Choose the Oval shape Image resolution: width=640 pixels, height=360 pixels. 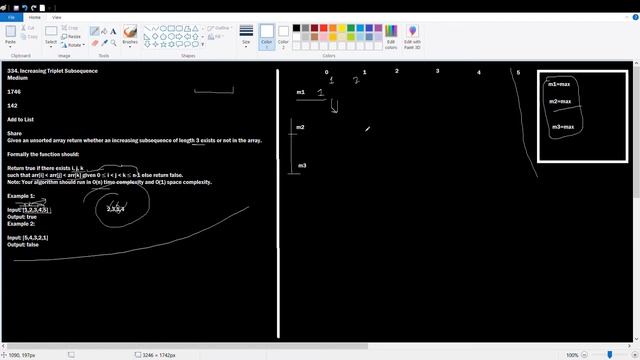click(x=163, y=29)
